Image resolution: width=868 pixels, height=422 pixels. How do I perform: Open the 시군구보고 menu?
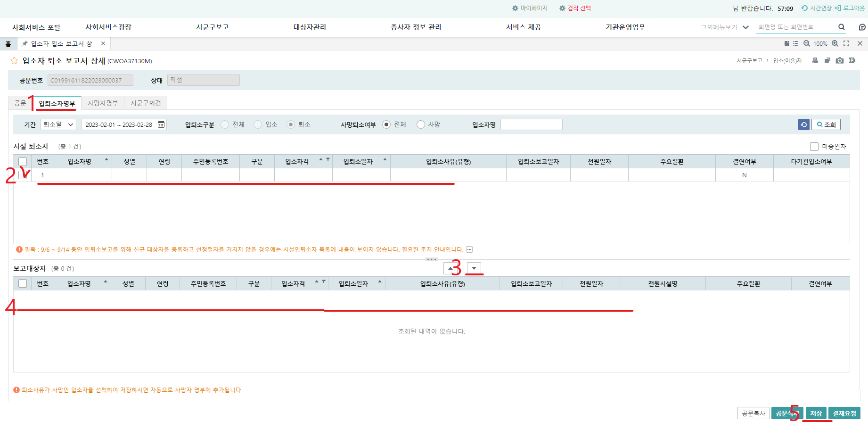[x=213, y=27]
